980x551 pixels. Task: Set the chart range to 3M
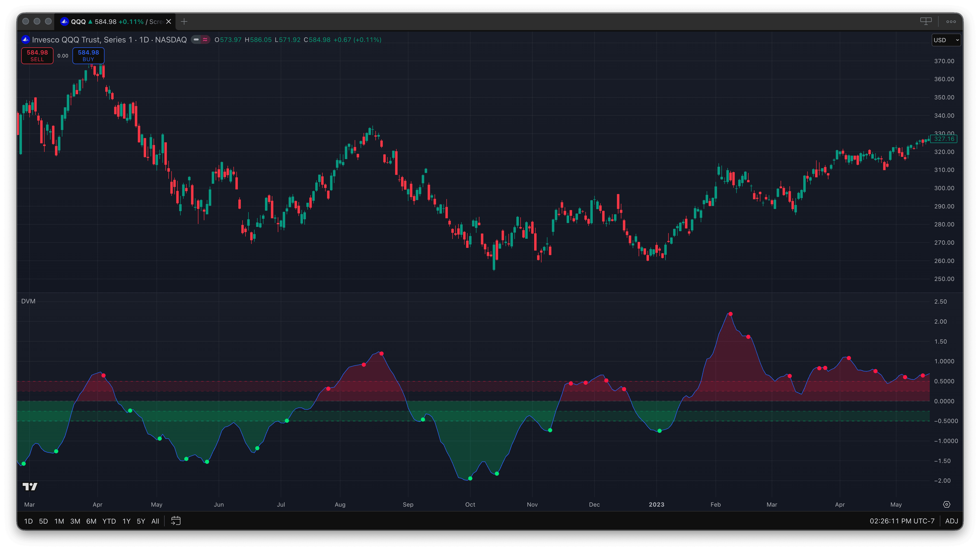[75, 521]
